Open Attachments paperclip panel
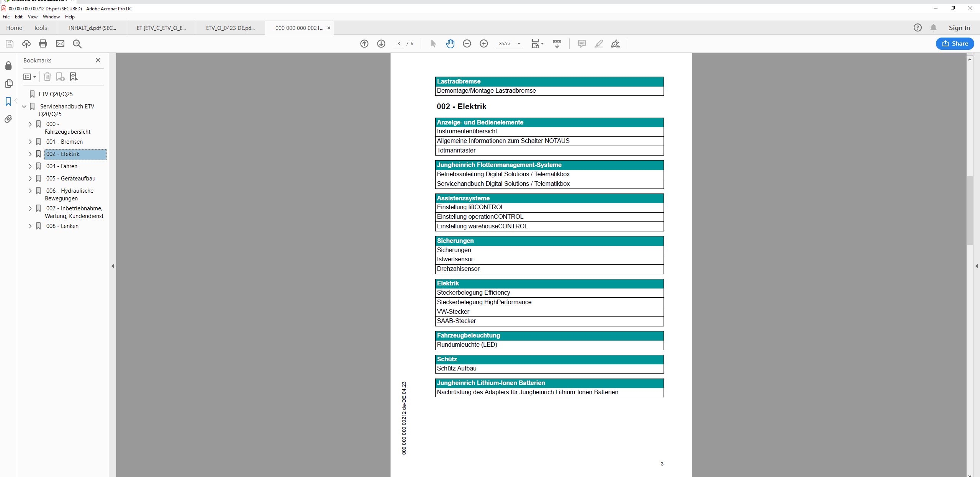Viewport: 980px width, 477px height. [x=8, y=119]
